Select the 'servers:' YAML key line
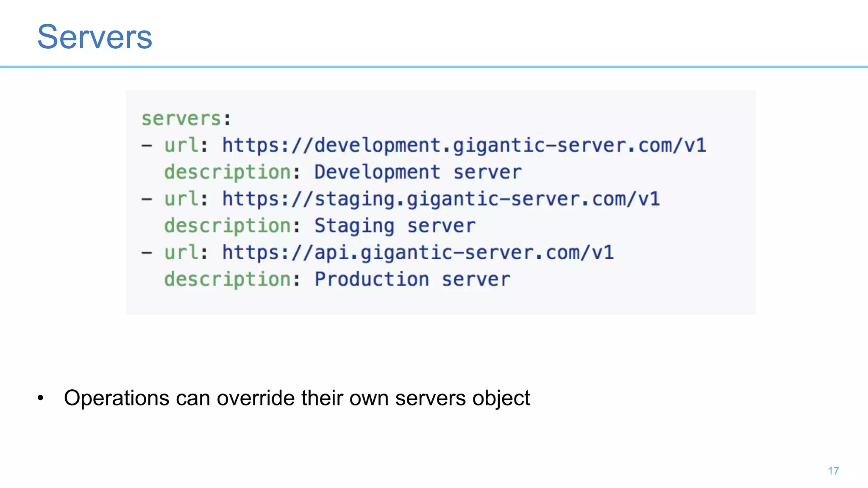Screen dimensions: 868x488 pos(186,119)
